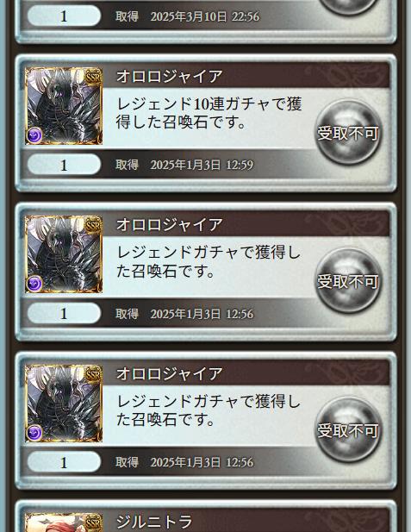Click SSR badge on lowest オロロジャイア thumbnail

pyautogui.click(x=93, y=374)
